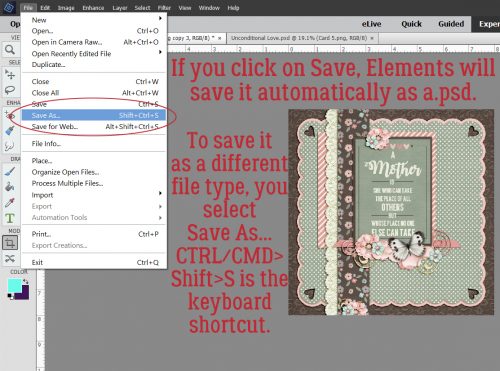Select the Lasso tool
500x371 pixels.
(x=10, y=90)
